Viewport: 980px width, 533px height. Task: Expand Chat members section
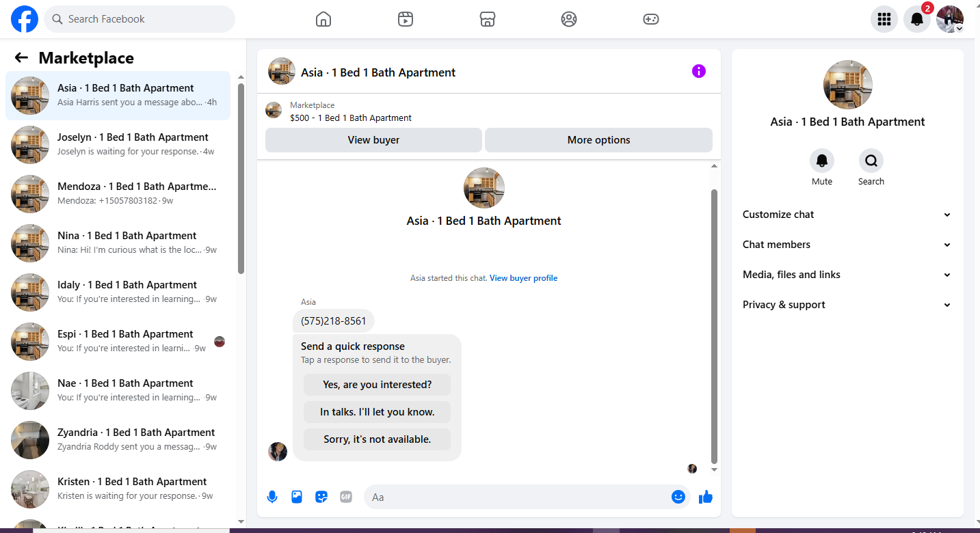tap(847, 245)
